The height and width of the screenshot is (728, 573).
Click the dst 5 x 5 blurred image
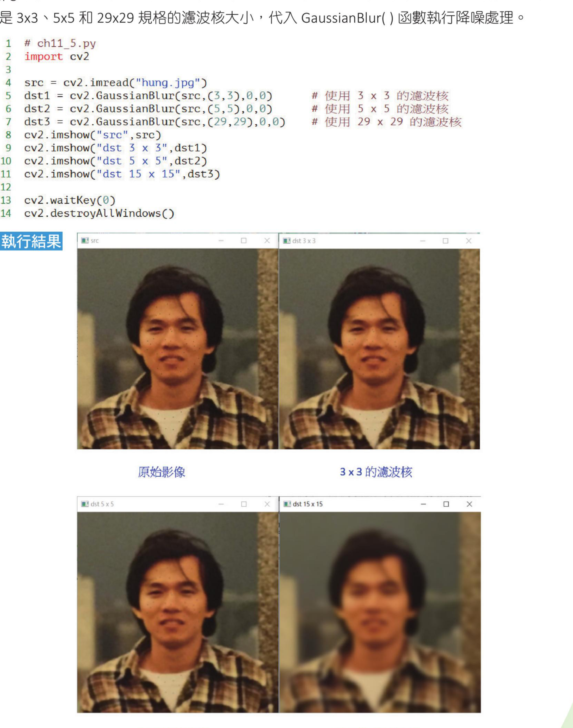click(178, 612)
